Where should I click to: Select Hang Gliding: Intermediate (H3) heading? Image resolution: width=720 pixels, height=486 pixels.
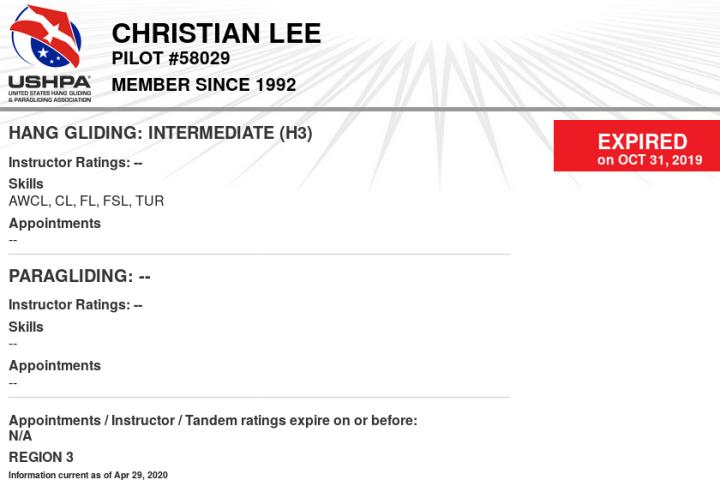click(x=161, y=133)
